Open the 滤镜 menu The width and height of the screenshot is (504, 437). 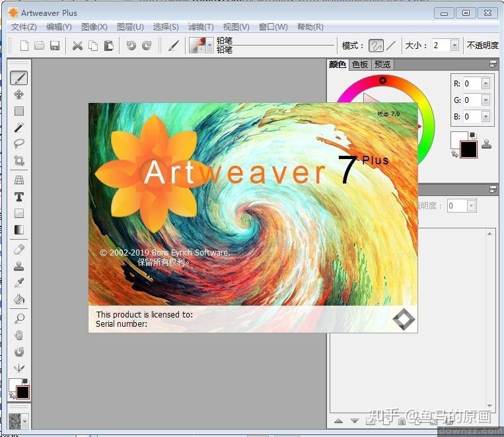point(201,27)
